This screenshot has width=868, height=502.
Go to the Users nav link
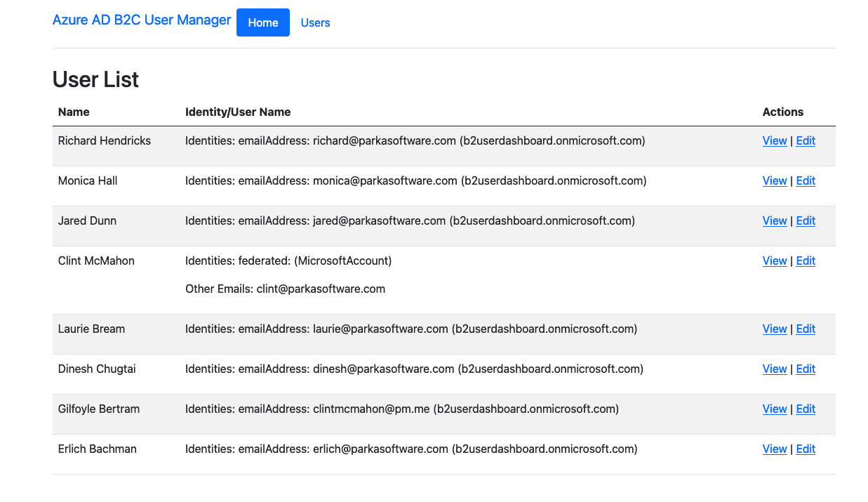coord(315,22)
